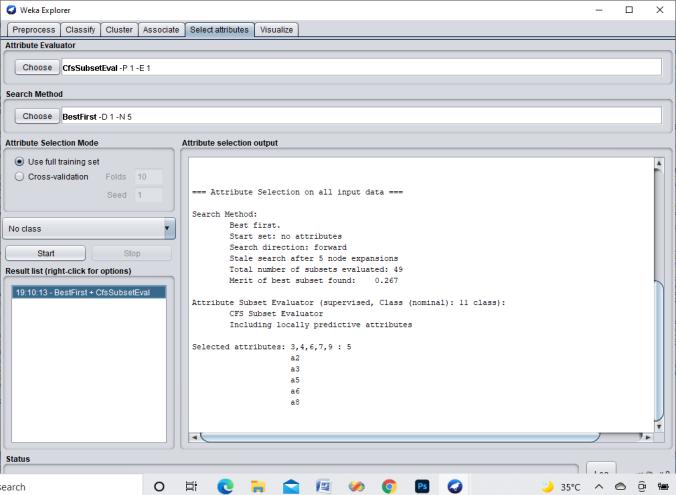Click the Folds value field
The height and width of the screenshot is (495, 676).
point(149,177)
